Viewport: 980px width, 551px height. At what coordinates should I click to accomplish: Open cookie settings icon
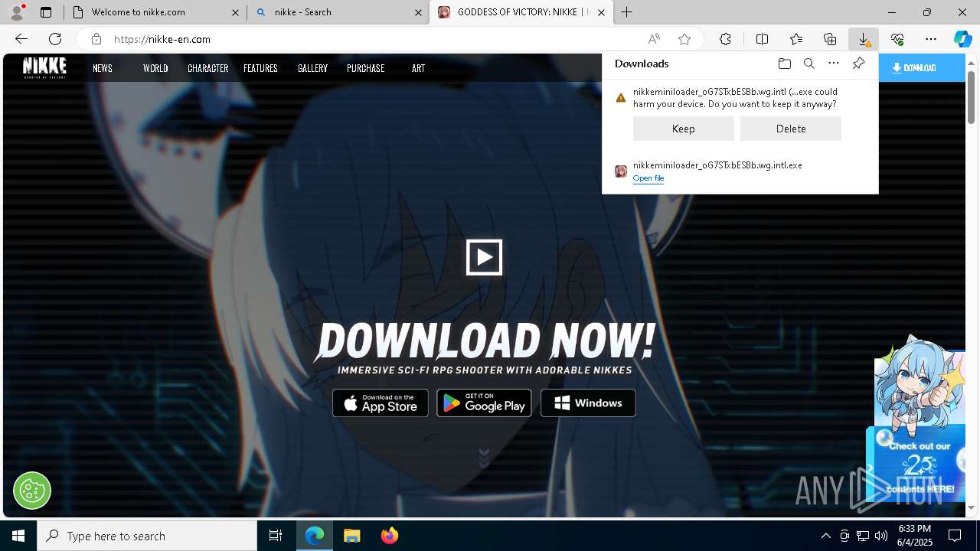click(32, 491)
